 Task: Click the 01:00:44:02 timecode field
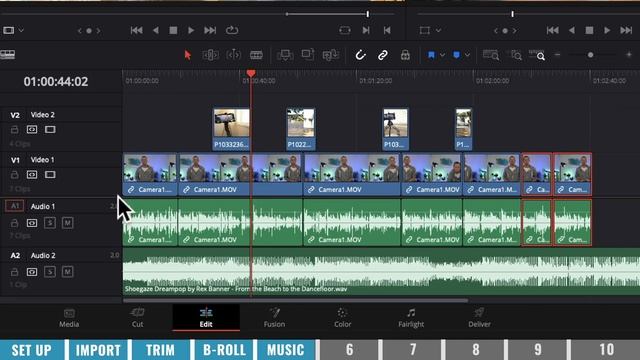click(56, 82)
